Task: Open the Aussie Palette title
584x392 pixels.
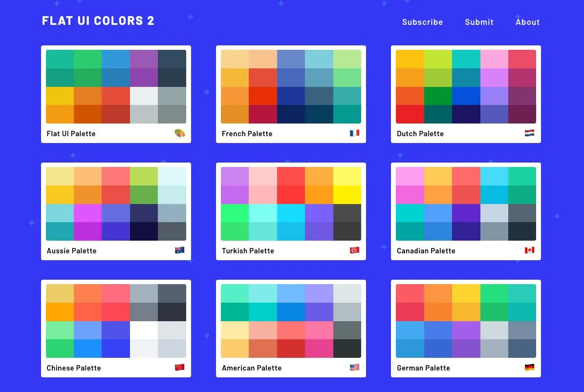Action: (x=71, y=250)
